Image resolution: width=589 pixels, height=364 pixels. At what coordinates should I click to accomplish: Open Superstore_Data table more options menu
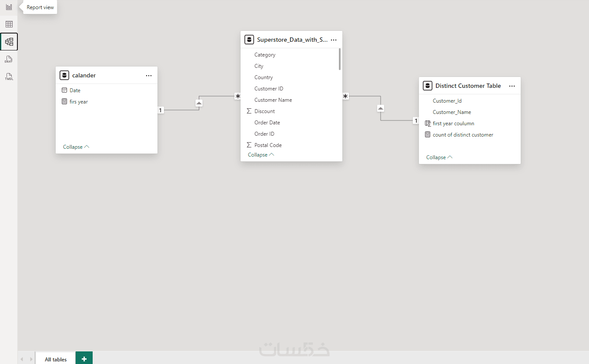click(334, 40)
